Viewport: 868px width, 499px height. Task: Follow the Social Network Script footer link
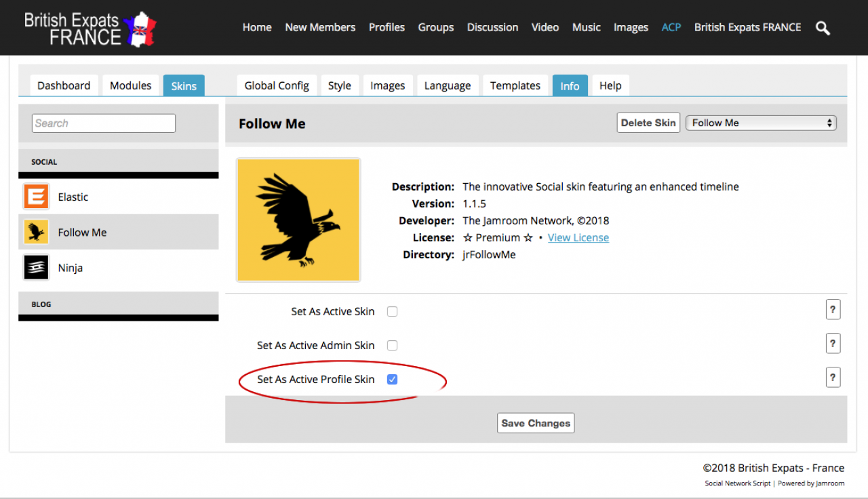[738, 483]
